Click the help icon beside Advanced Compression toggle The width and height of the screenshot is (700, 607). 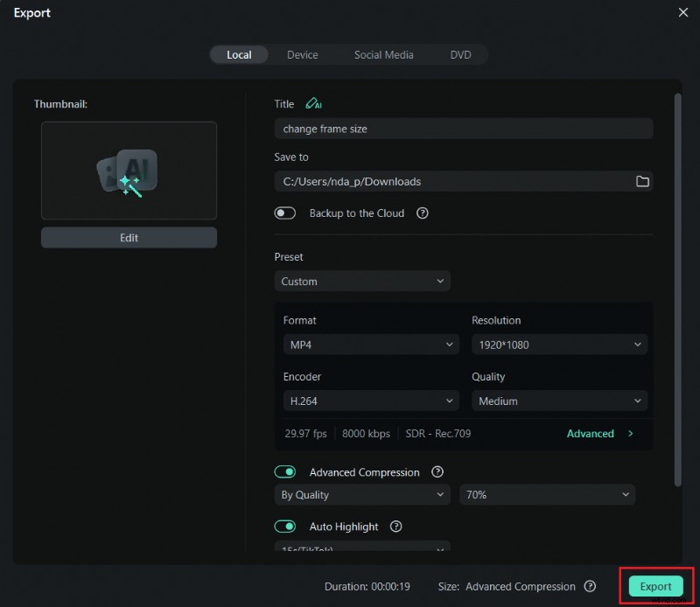[437, 472]
